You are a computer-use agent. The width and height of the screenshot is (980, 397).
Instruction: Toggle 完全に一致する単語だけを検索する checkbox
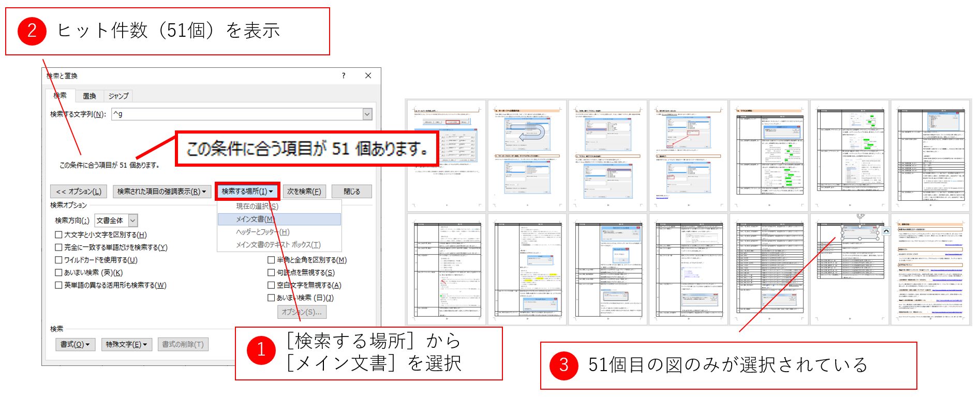tap(59, 247)
